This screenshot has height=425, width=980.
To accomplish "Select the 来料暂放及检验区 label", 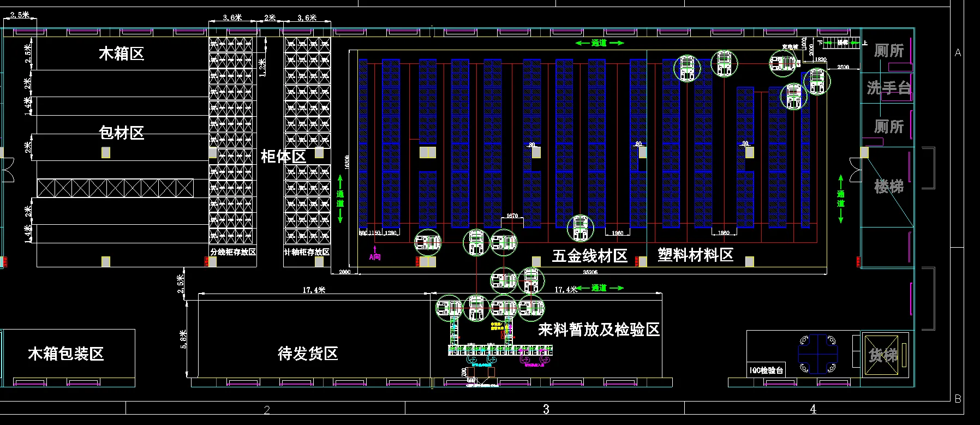I will pyautogui.click(x=599, y=330).
